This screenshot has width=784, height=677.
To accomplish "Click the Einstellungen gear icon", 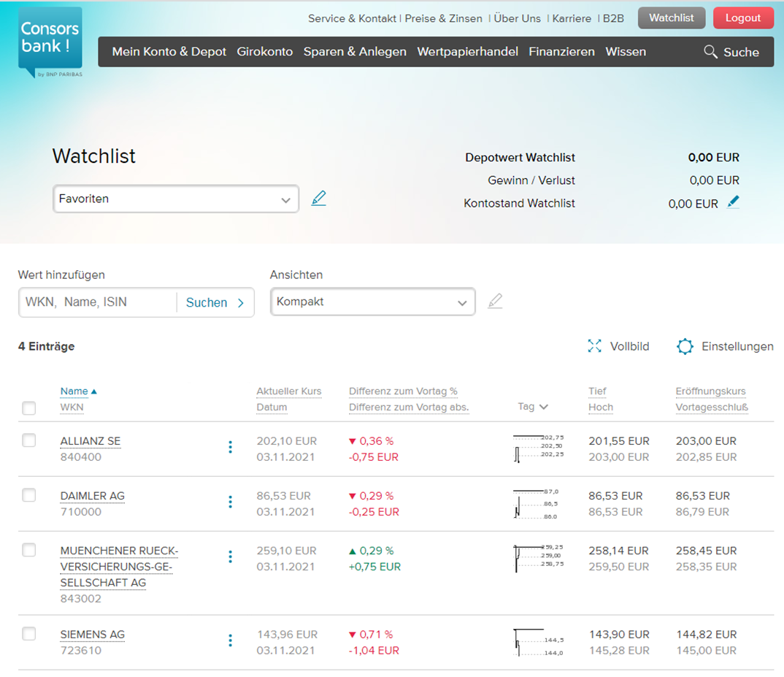I will tap(685, 346).
